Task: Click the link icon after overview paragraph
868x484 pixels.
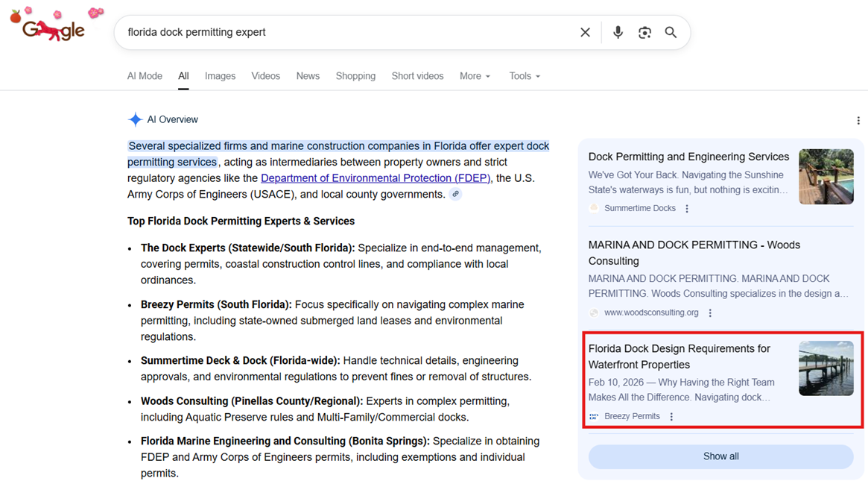Action: coord(455,195)
